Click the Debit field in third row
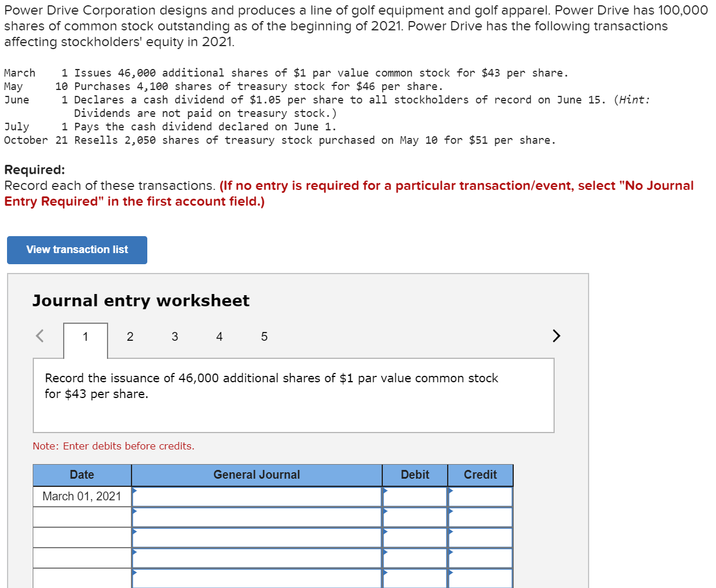 [416, 538]
